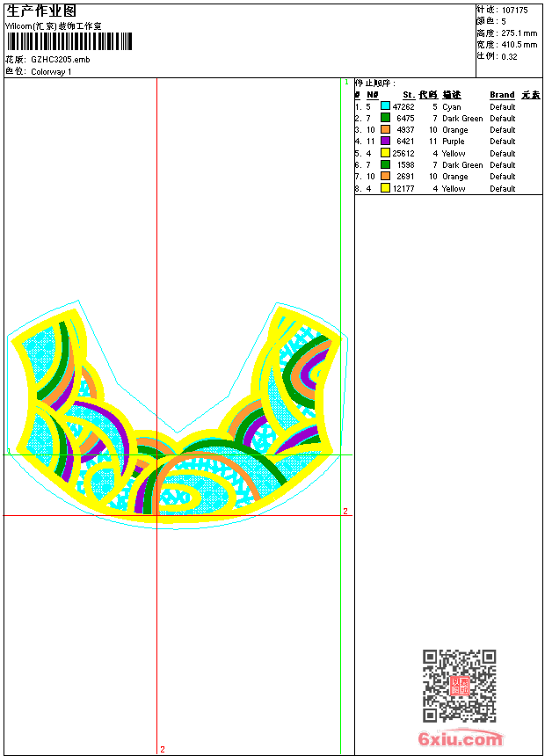Screen dimensions: 545x756
Task: Click the red marker 2 at right edge
Action: pyautogui.click(x=345, y=511)
